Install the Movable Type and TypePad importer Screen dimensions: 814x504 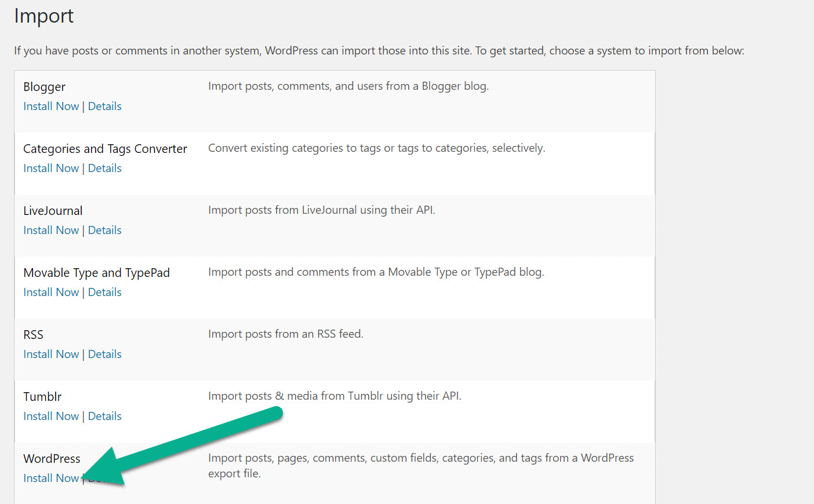point(51,292)
